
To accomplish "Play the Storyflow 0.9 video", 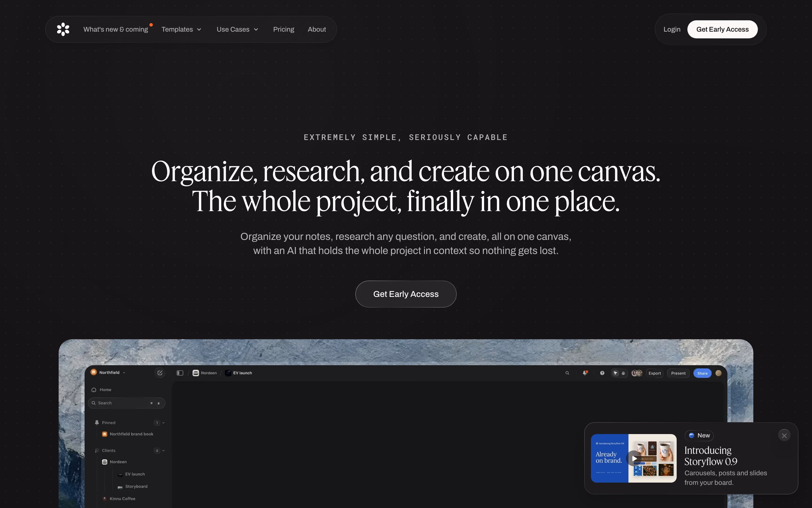I will click(634, 458).
